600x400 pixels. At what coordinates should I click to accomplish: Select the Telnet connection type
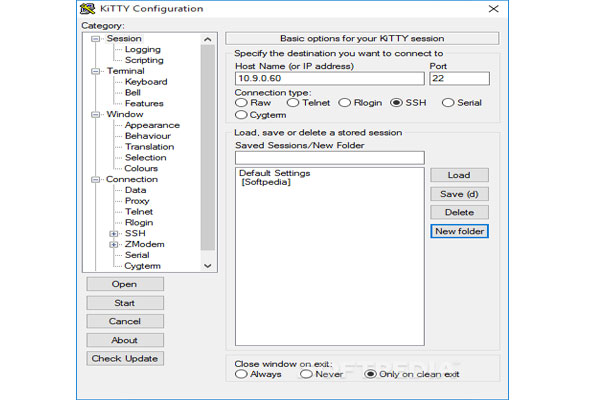click(293, 103)
